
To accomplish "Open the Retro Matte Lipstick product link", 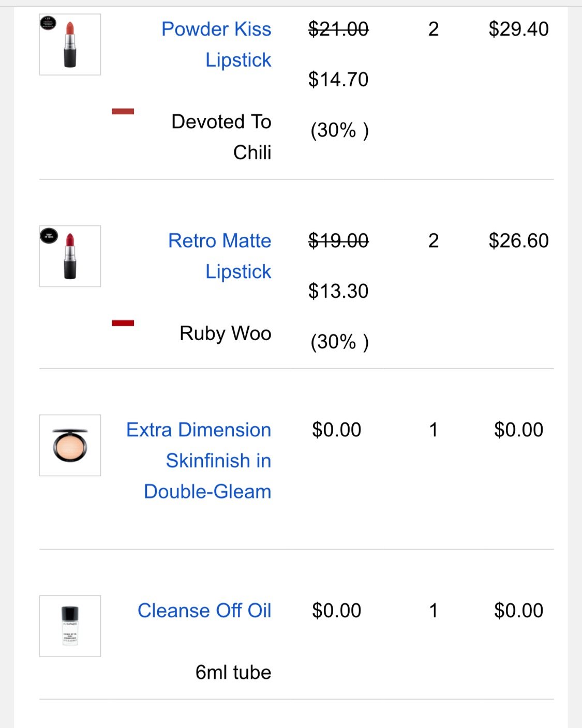I will tap(220, 256).
